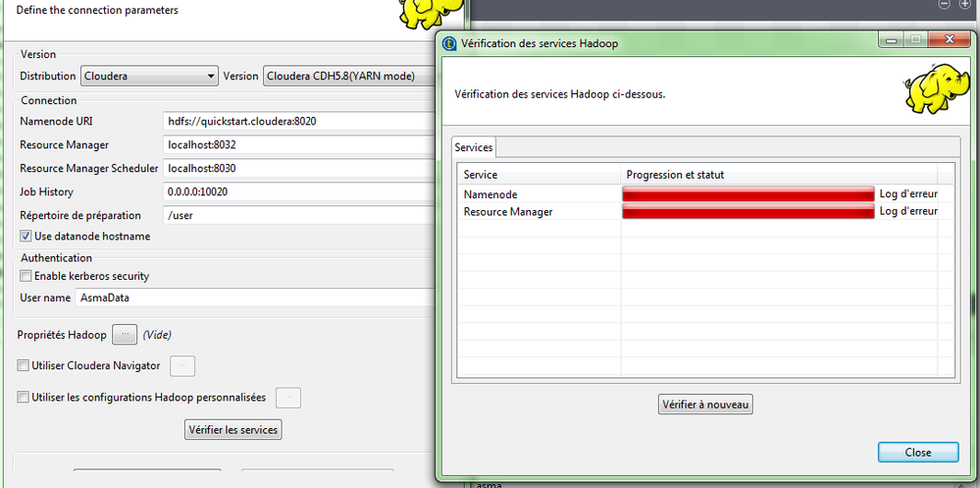
Task: Click the Service column header
Action: pyautogui.click(x=540, y=175)
